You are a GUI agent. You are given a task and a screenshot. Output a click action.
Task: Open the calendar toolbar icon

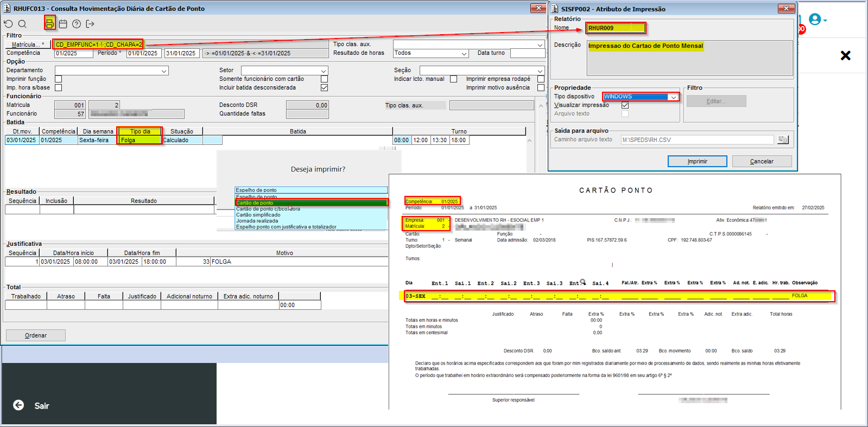63,24
